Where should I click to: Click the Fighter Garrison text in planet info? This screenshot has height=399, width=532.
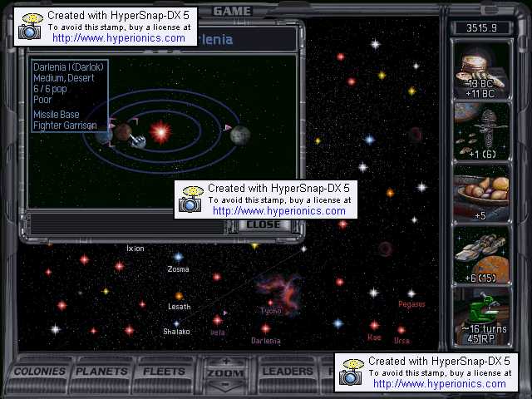[x=65, y=126]
